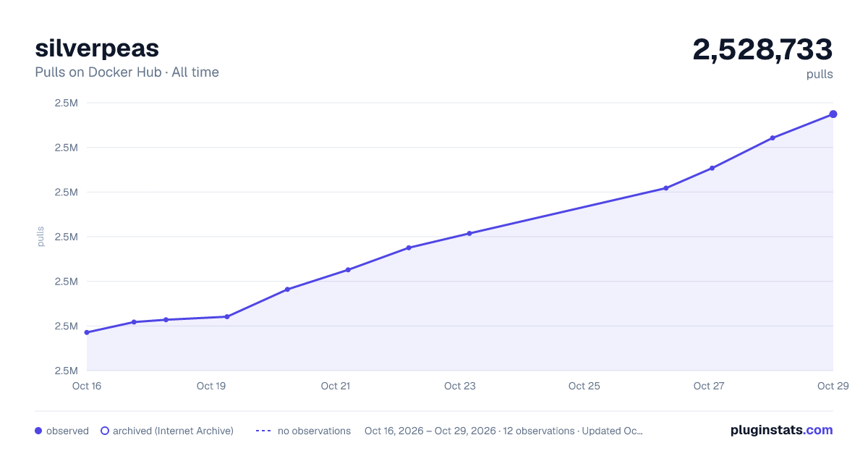Click the Oct 19 x-axis label

(211, 386)
